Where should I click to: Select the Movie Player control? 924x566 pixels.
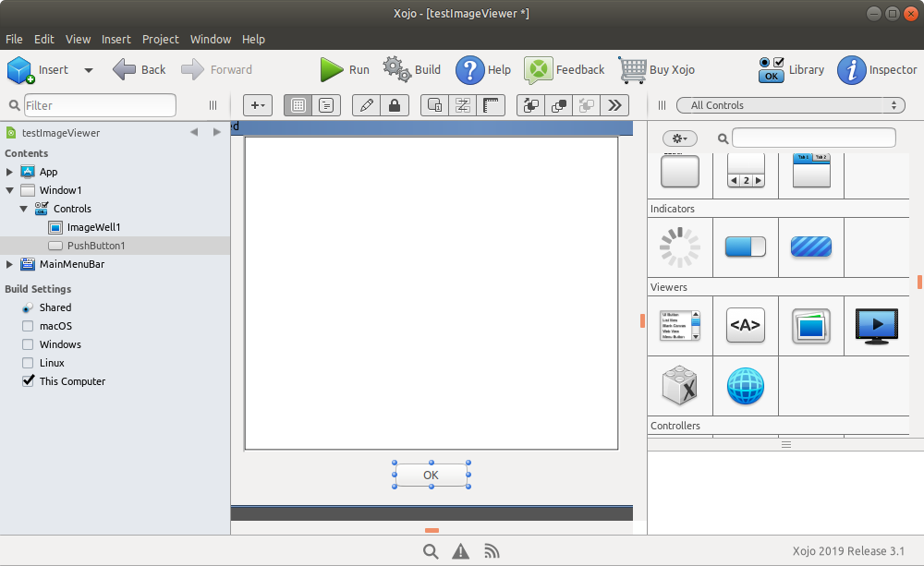(877, 326)
